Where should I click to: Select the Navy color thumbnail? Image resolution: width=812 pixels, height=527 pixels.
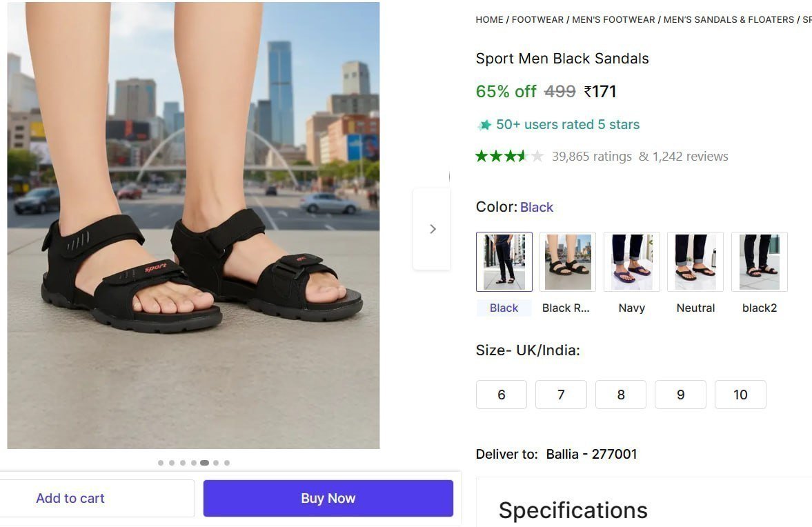(631, 261)
